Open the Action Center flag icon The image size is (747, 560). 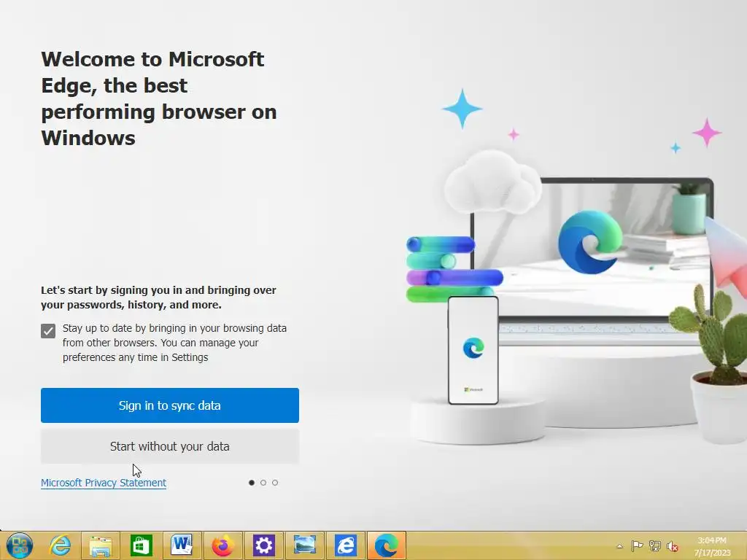(x=637, y=545)
